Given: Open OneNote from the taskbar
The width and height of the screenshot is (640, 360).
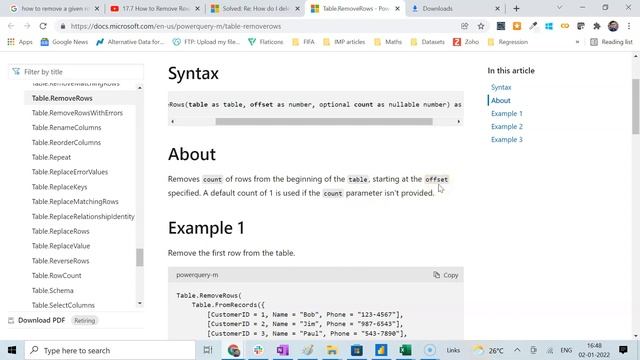Looking at the screenshot, I should pos(282,350).
